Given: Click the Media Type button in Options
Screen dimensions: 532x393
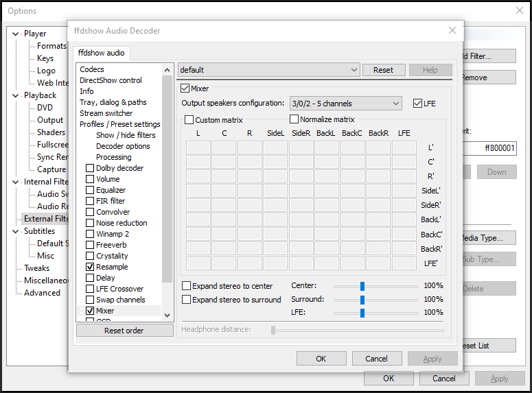Looking at the screenshot, I should pos(489,238).
